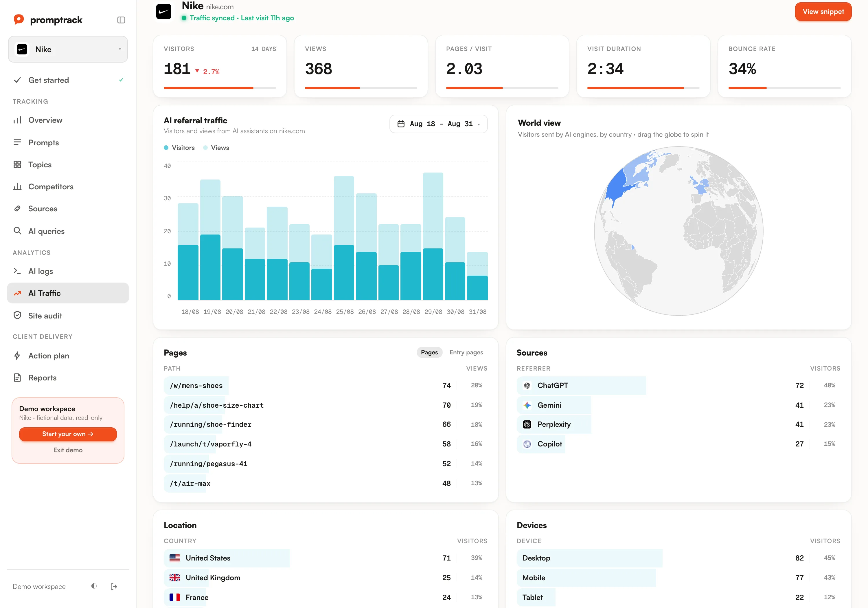Click the Desktop device row
This screenshot has height=608, width=868.
coord(678,558)
